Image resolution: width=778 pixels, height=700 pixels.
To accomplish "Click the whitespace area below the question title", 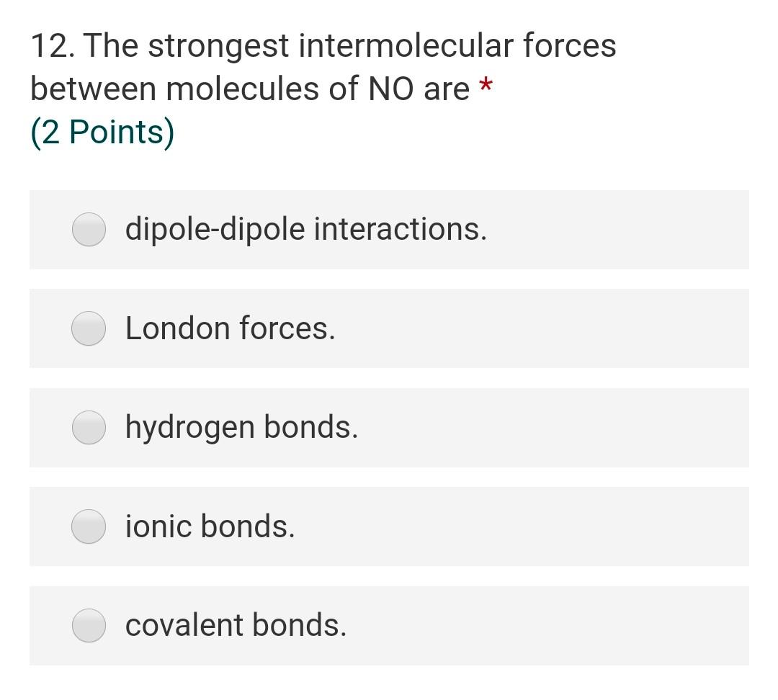I will point(389,169).
